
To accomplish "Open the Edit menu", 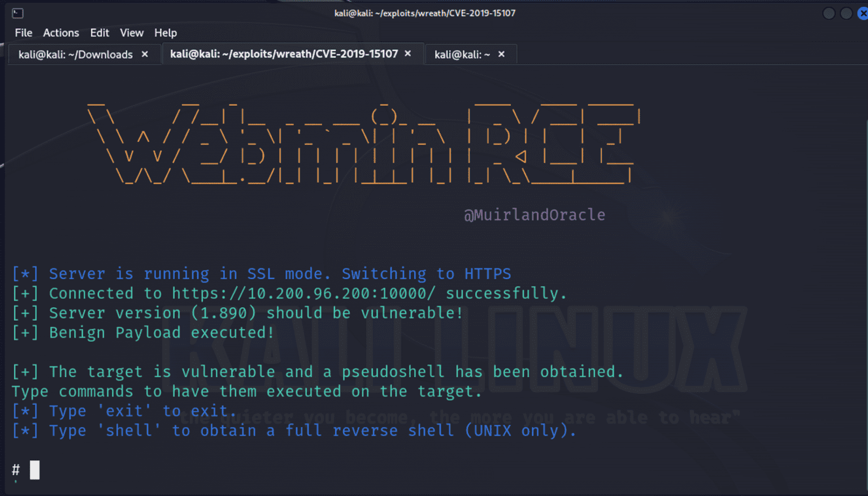I will coord(99,33).
